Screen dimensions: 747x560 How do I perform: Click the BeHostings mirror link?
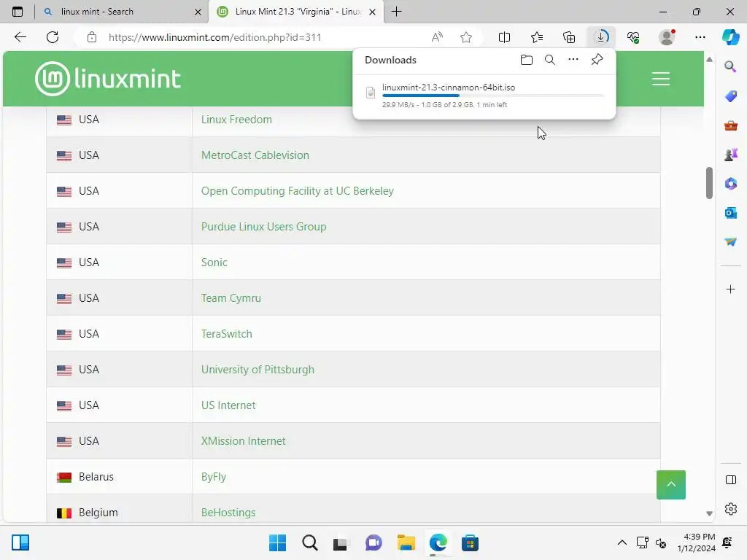point(228,513)
